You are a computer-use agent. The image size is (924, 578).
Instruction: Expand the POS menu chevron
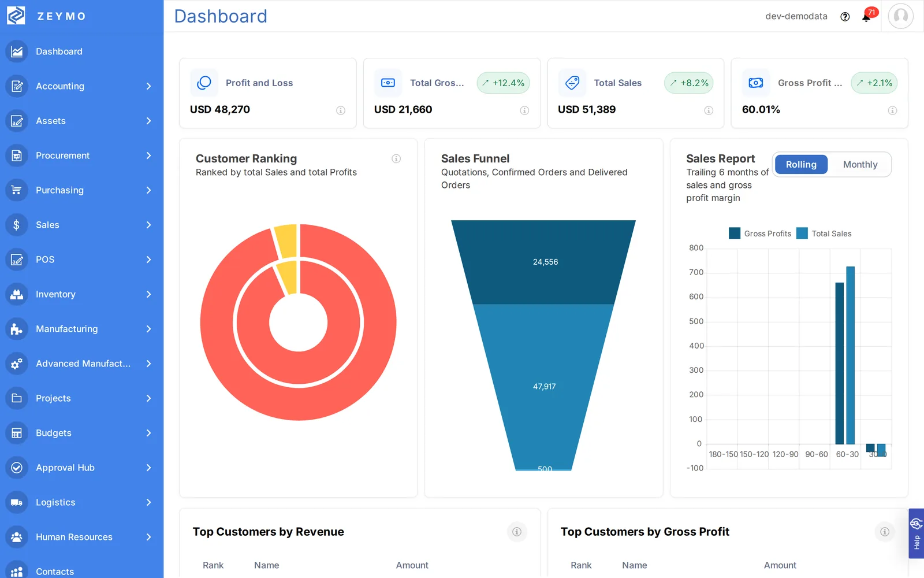[148, 260]
